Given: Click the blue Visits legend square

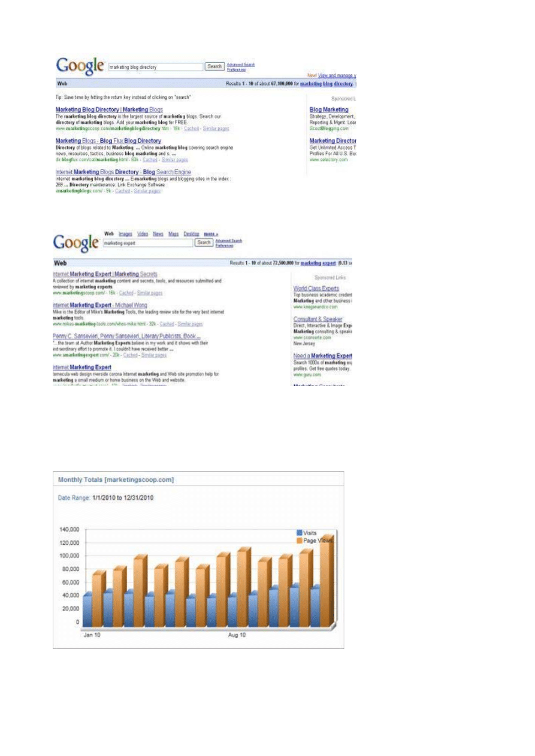Looking at the screenshot, I should tap(300, 532).
